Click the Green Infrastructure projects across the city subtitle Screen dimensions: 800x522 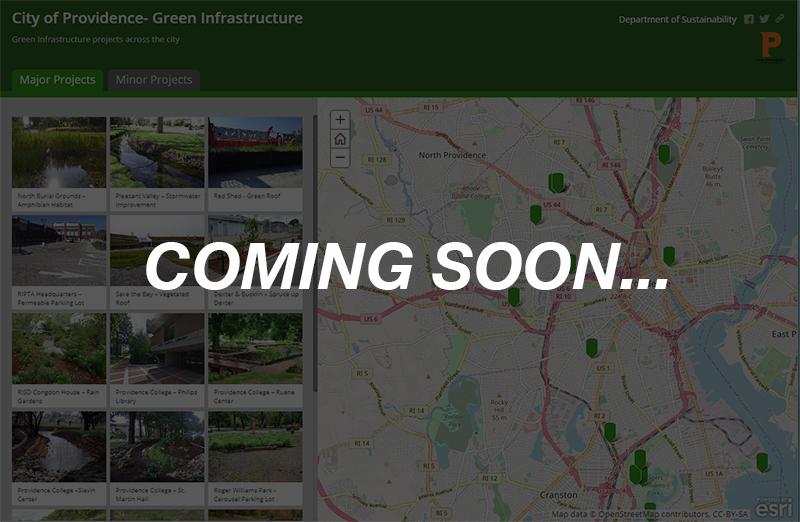95,39
